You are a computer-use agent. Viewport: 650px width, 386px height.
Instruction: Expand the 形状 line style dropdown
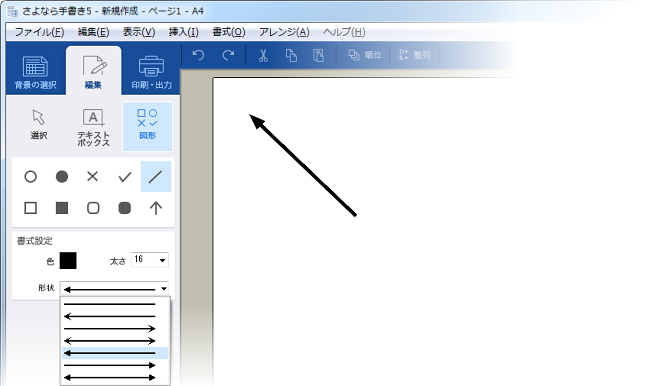pos(114,289)
